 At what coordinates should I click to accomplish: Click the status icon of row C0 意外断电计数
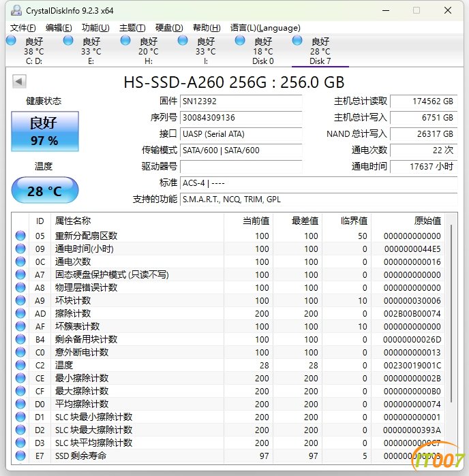pos(20,352)
